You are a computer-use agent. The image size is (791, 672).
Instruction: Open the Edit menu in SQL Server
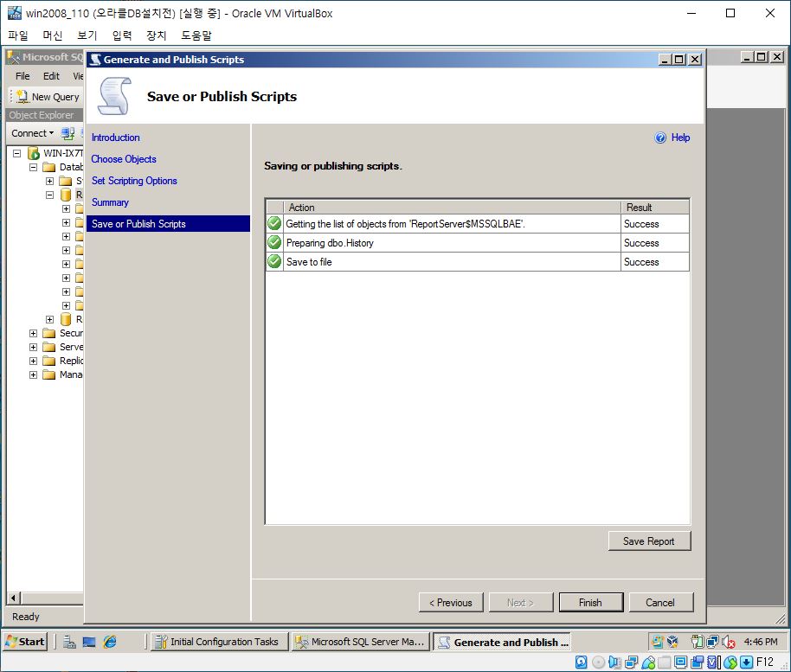pos(51,76)
